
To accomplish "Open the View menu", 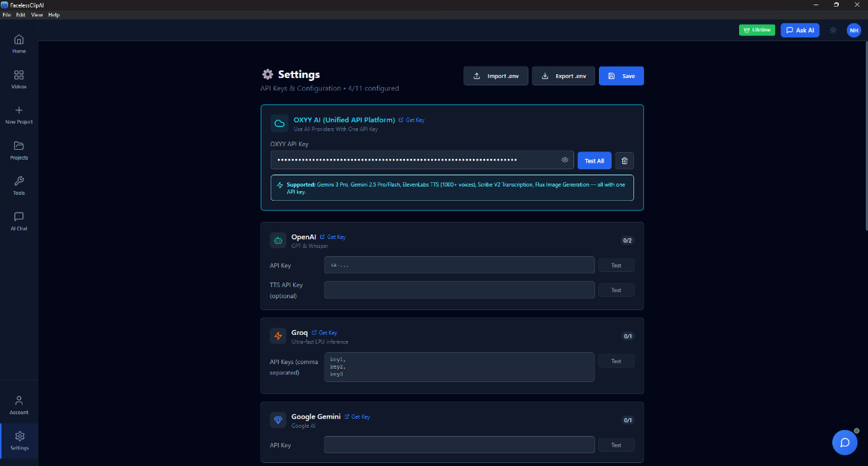I will pyautogui.click(x=37, y=15).
